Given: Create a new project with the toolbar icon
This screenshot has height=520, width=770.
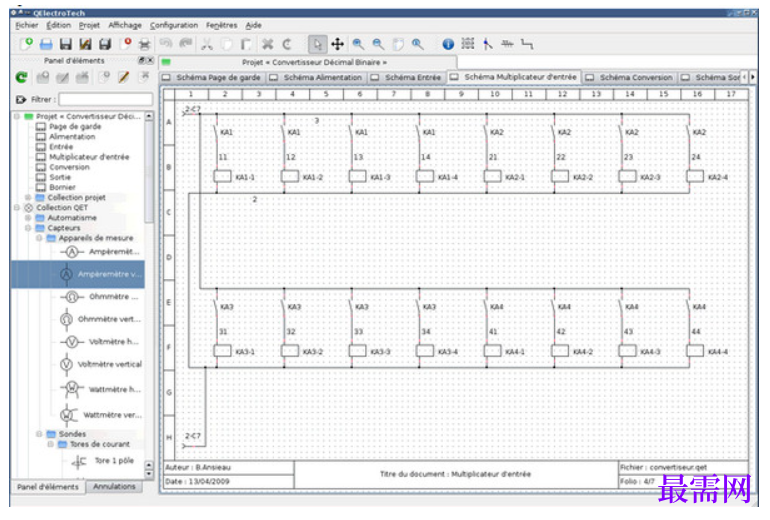Looking at the screenshot, I should point(27,44).
